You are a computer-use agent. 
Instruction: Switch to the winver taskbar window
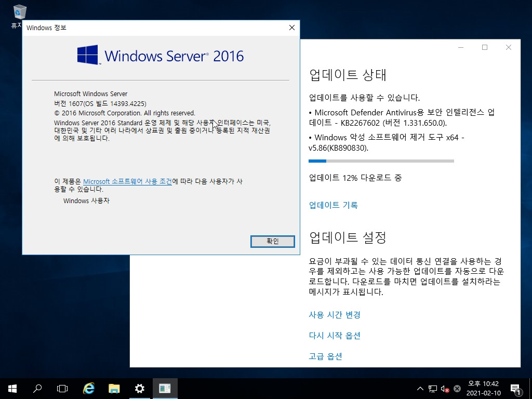(165, 389)
